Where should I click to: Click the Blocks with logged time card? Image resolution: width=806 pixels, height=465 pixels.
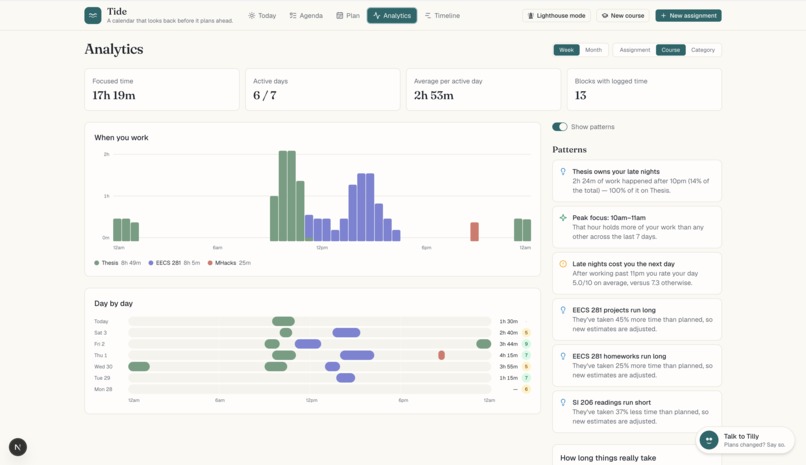pyautogui.click(x=645, y=89)
